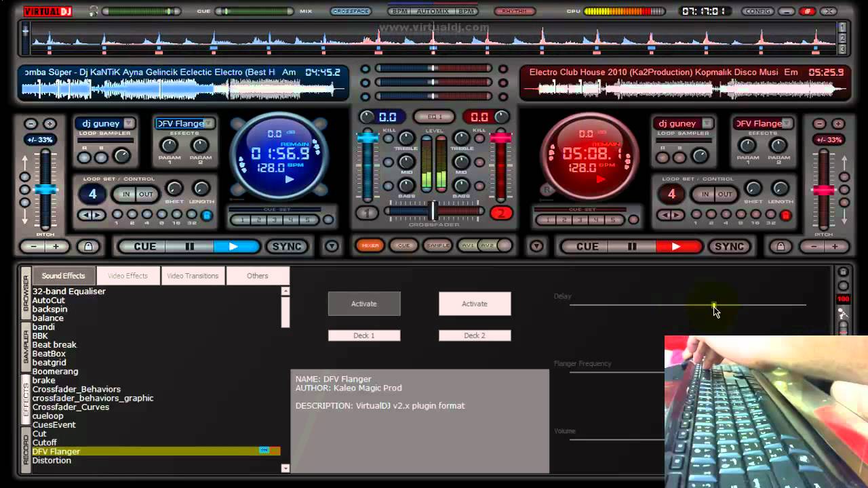Click the left deck loop move arrows

(x=91, y=216)
